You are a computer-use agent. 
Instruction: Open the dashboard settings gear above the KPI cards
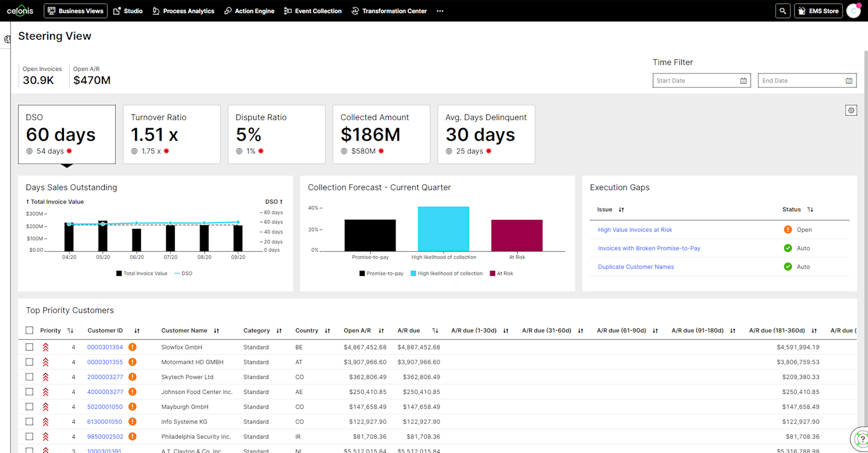pyautogui.click(x=851, y=110)
